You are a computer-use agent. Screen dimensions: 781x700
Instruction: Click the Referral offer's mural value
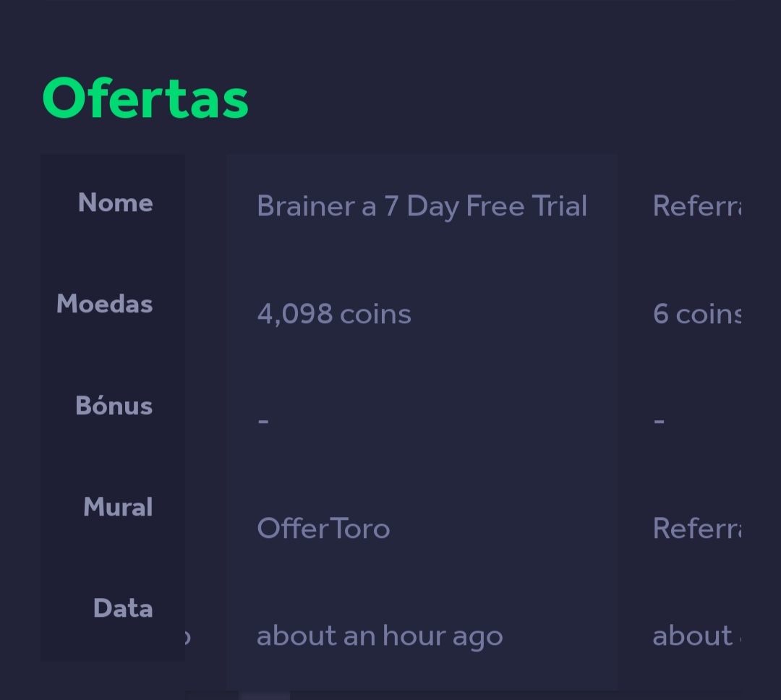click(x=697, y=529)
